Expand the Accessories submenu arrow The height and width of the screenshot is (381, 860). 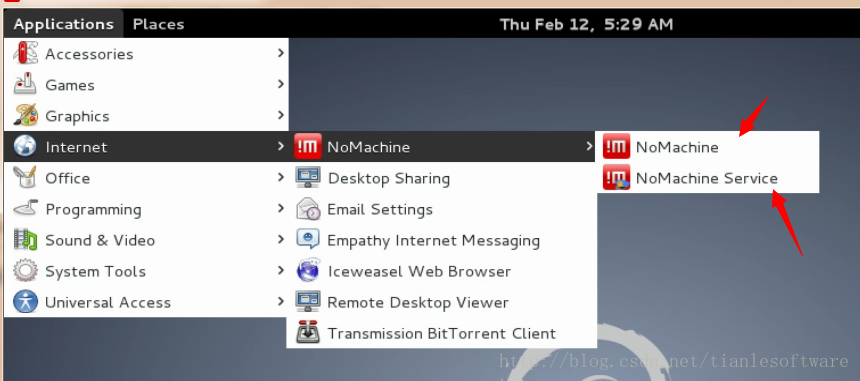coord(281,53)
